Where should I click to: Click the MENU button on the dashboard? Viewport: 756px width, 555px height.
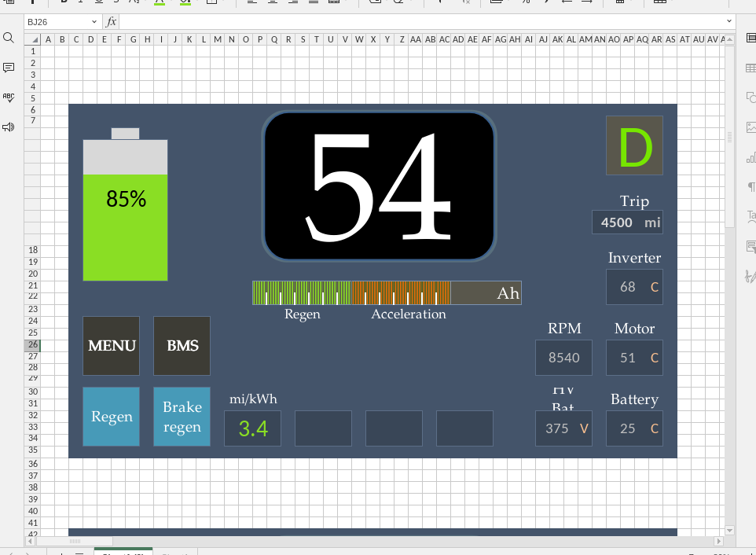point(112,346)
